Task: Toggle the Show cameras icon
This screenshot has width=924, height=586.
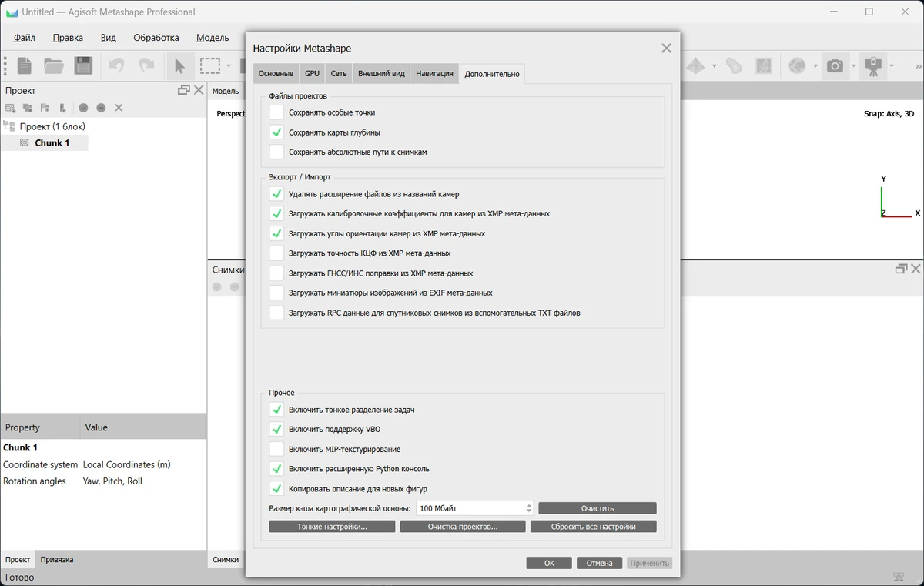Action: [x=835, y=65]
